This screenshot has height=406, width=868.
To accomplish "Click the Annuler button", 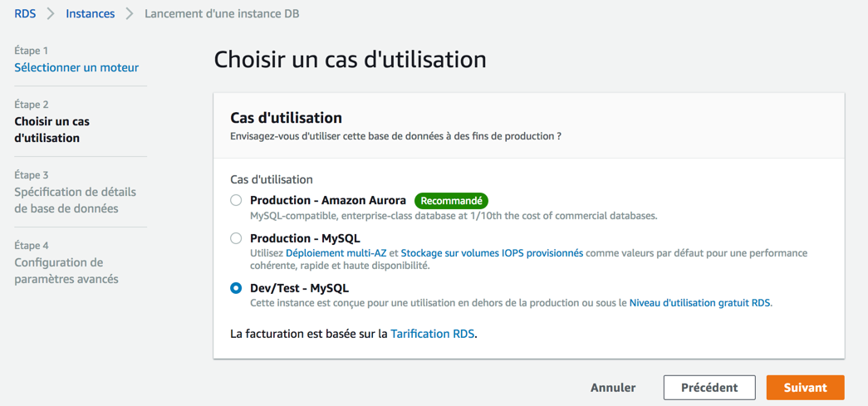I will (x=613, y=388).
